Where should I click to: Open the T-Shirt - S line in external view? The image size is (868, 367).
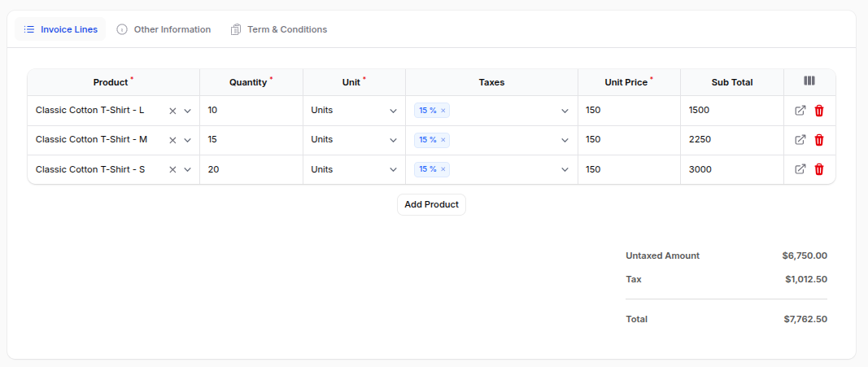click(x=800, y=169)
